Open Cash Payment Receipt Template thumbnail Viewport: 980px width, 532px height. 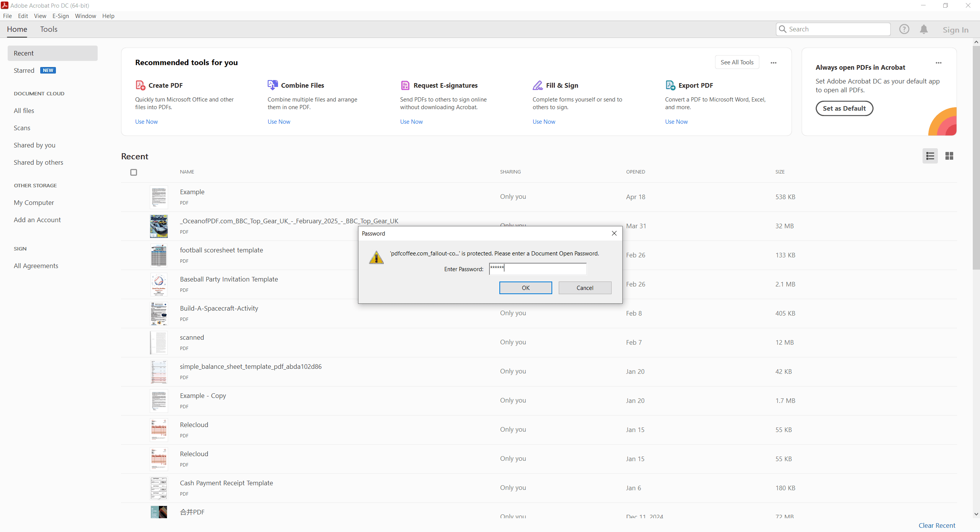[159, 488]
